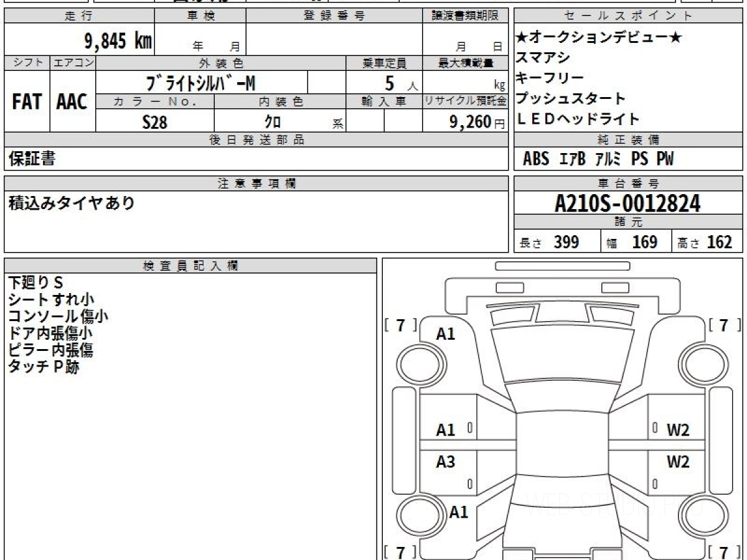Click the A1 mark beside the rear wheel
This screenshot has height=560, width=747.
[459, 513]
